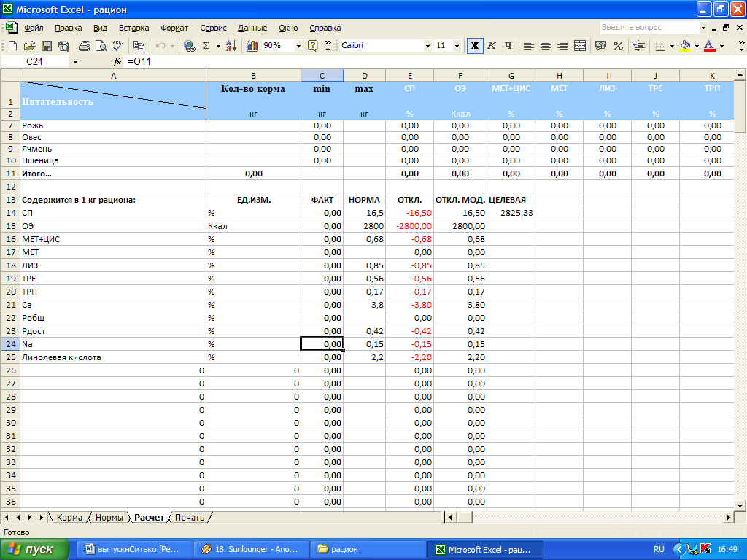This screenshot has height=560, width=747.
Task: Click the Save floppy disk icon
Action: 46,45
